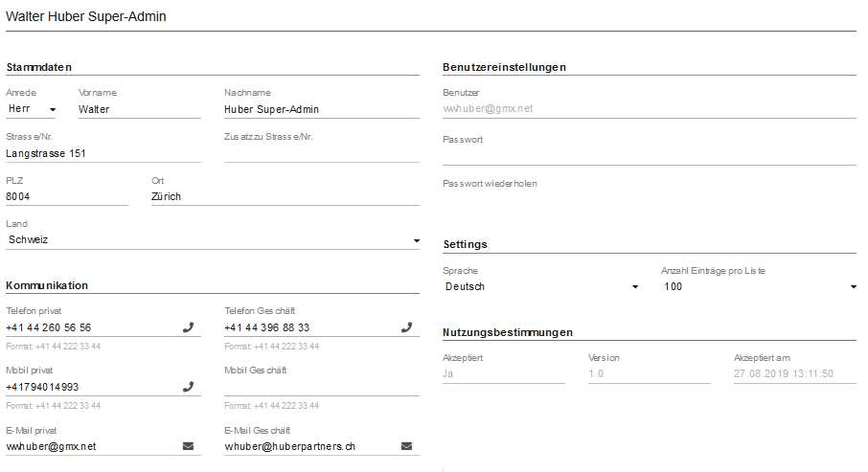Click the Kommunikation section heading
The height and width of the screenshot is (472, 868).
click(47, 285)
